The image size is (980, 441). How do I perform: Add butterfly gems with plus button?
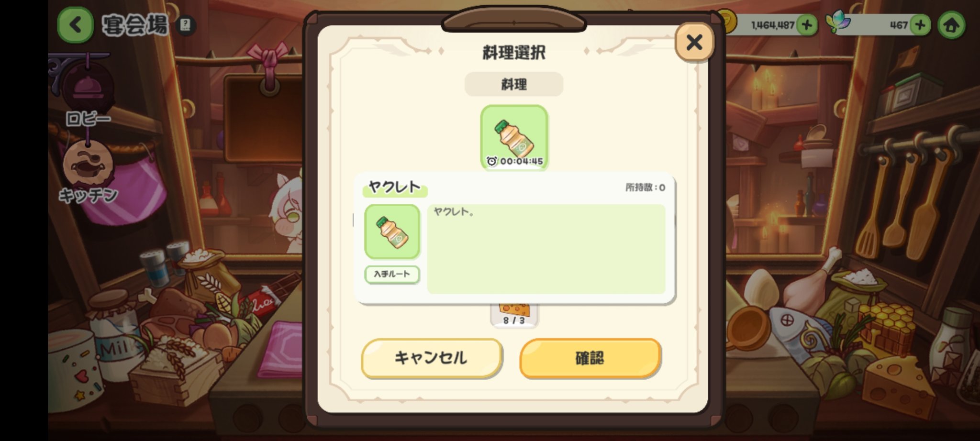click(920, 24)
